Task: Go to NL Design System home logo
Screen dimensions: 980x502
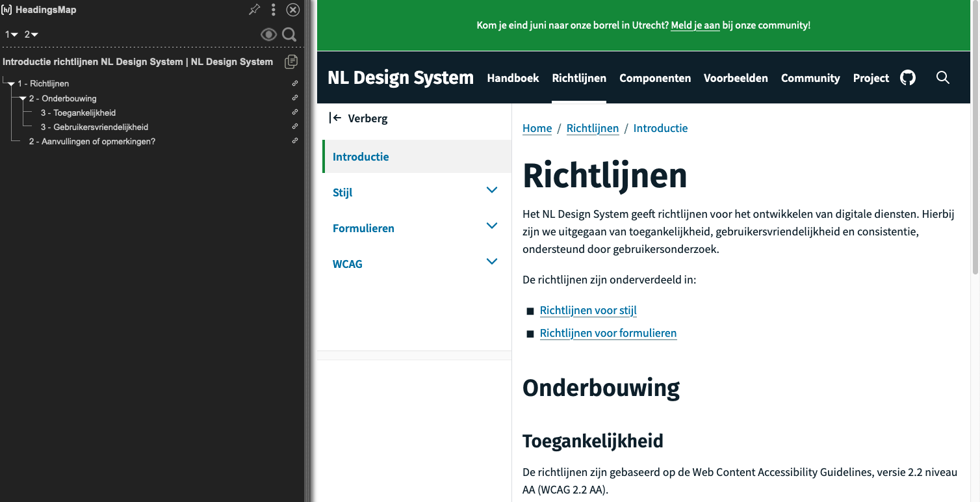Action: click(x=400, y=77)
